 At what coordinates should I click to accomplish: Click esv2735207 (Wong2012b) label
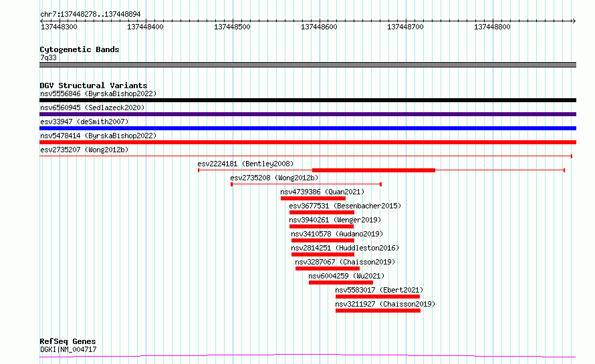click(x=84, y=150)
